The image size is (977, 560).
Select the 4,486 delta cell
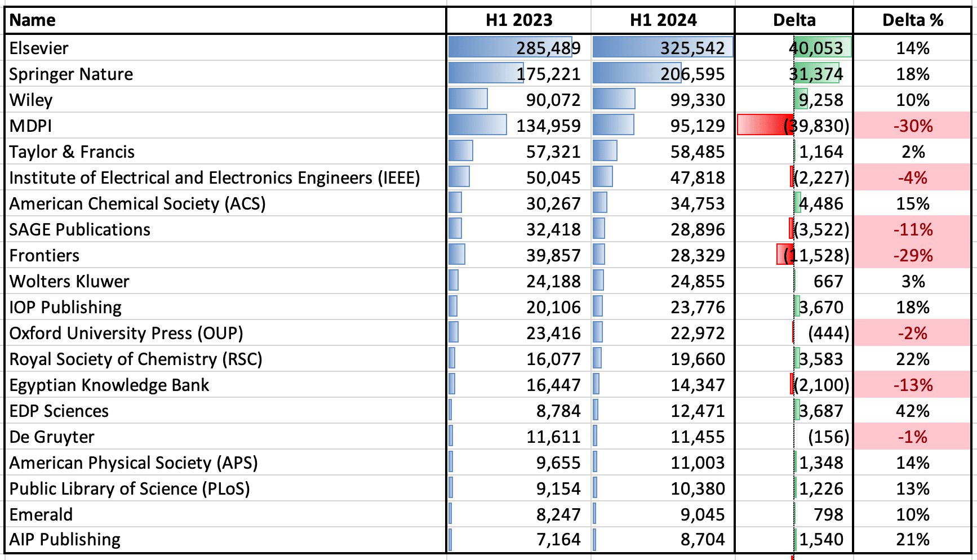(x=794, y=203)
